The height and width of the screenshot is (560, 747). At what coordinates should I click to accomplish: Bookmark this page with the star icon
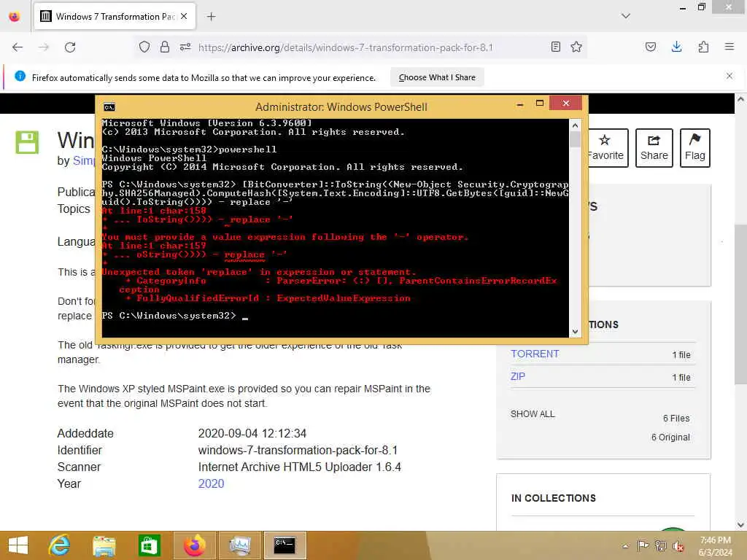tap(576, 47)
